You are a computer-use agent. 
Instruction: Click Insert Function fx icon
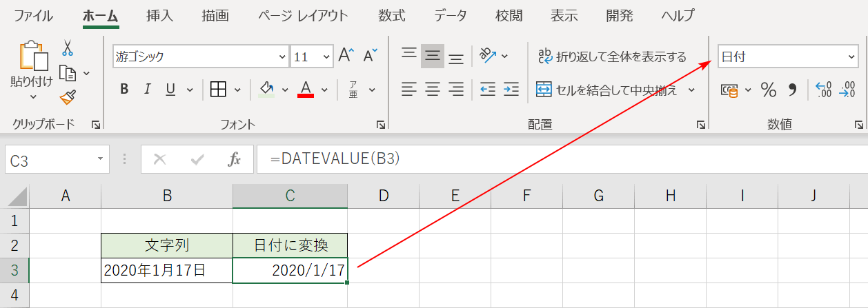coord(235,160)
